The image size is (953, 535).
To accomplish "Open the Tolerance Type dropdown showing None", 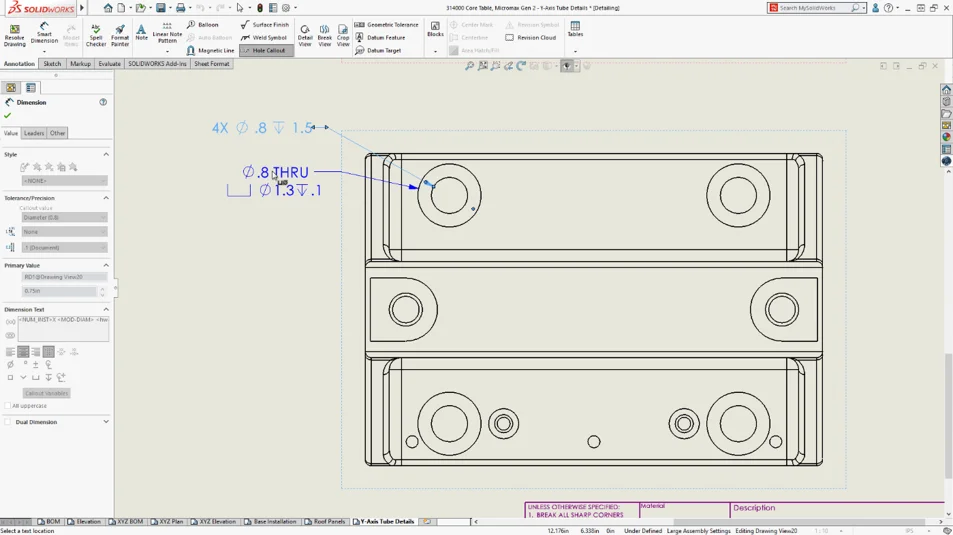I will coord(63,232).
